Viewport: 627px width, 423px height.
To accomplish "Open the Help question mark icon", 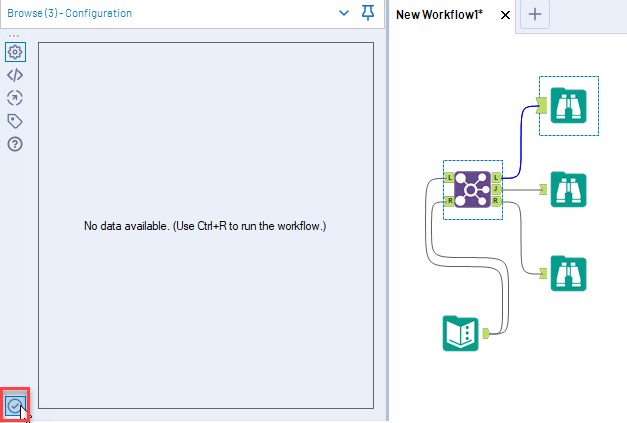I will point(15,144).
